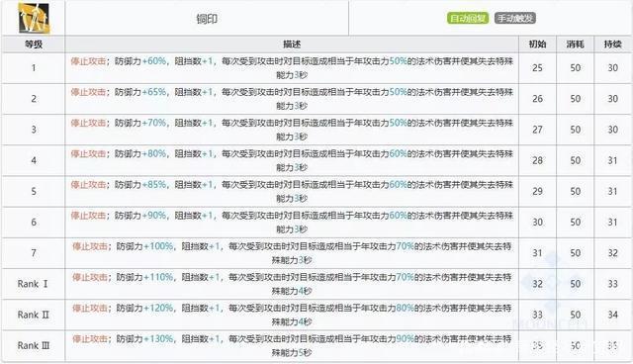
Task: Click duration value 30 in level 3 row
Action: (613, 130)
